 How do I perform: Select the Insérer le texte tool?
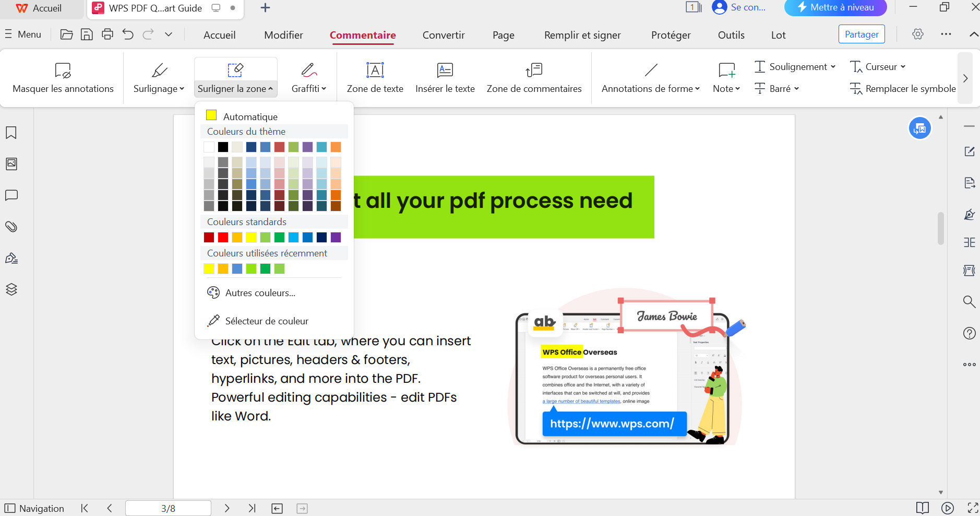445,77
